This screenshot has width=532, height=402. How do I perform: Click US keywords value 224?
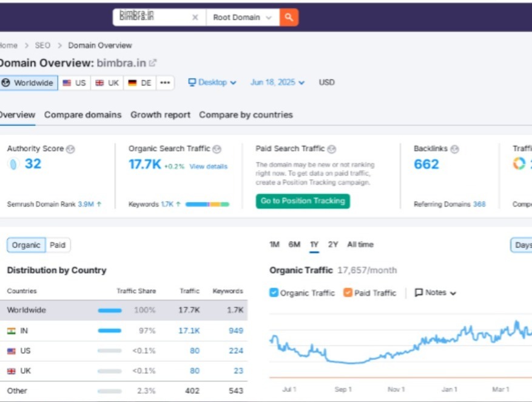[x=236, y=351]
